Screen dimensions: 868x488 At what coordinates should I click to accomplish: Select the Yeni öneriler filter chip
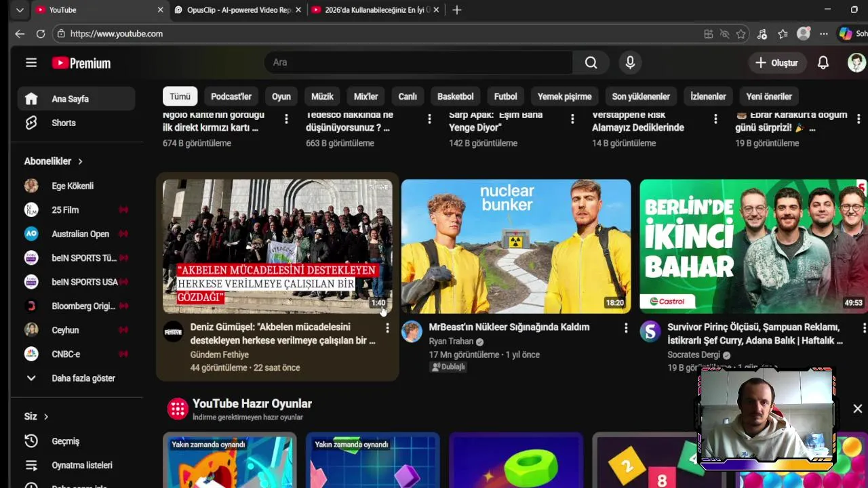coord(769,96)
